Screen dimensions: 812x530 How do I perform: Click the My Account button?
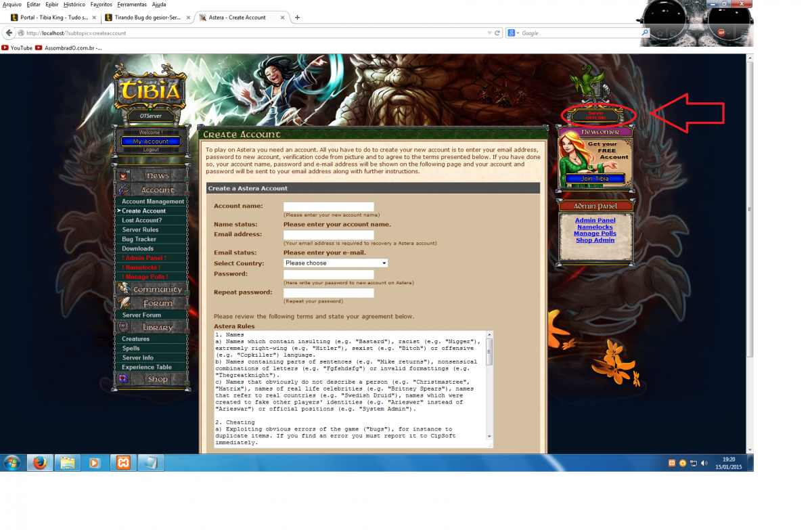(x=150, y=141)
